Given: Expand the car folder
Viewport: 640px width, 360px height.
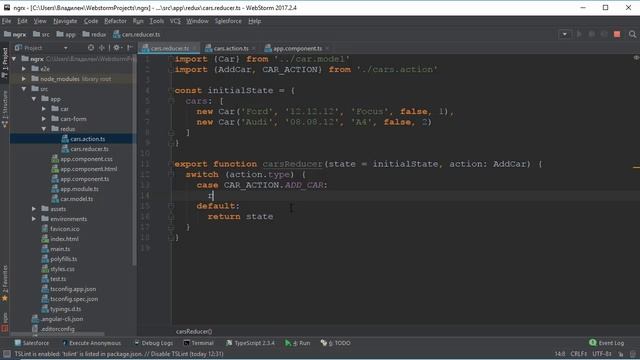Looking at the screenshot, I should click(44, 109).
